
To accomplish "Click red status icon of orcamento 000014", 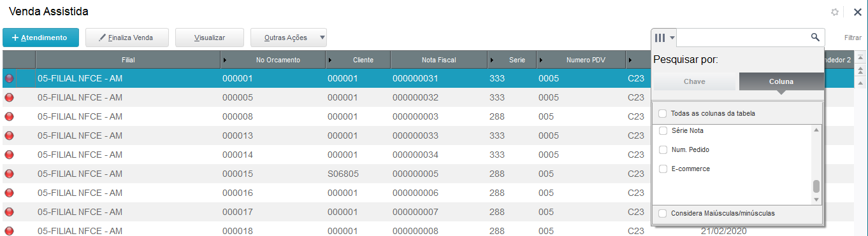I will 10,155.
